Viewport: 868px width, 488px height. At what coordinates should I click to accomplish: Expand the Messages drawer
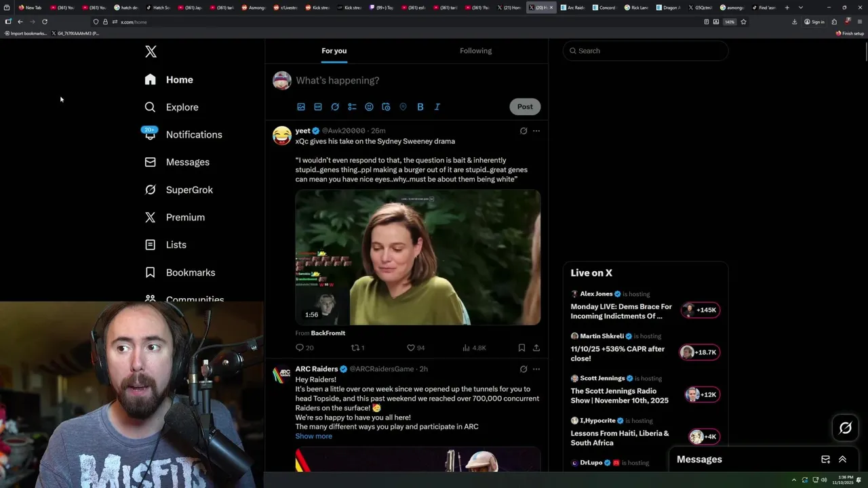tap(842, 460)
